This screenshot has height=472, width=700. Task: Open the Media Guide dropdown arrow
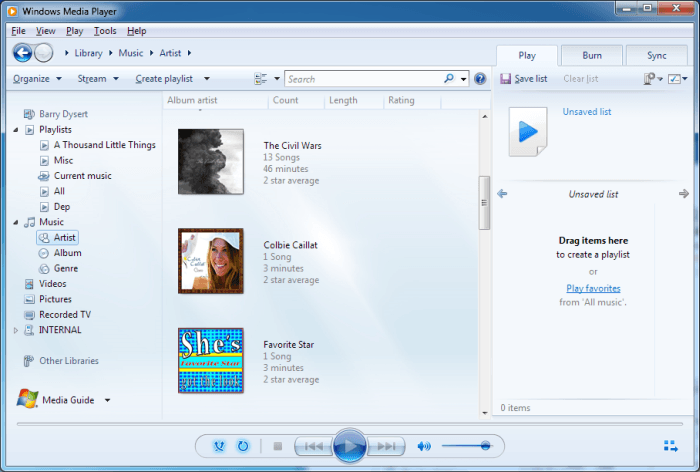108,400
